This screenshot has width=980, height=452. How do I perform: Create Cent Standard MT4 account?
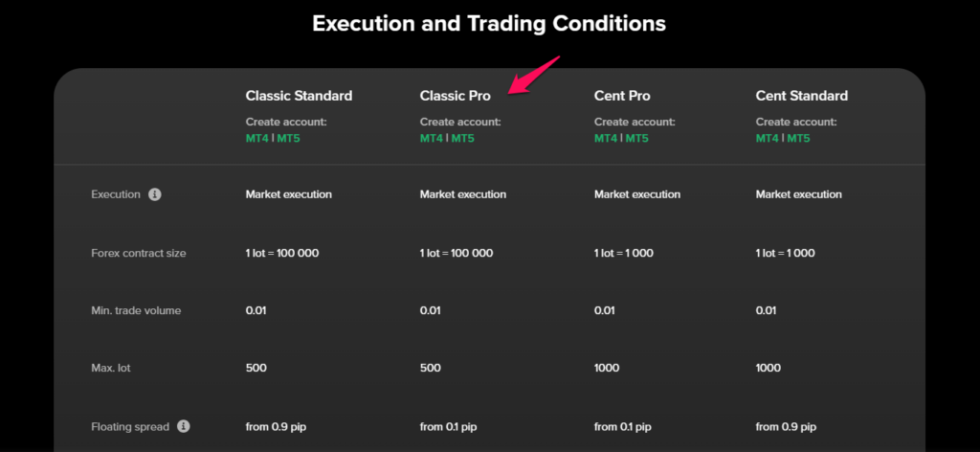[768, 138]
